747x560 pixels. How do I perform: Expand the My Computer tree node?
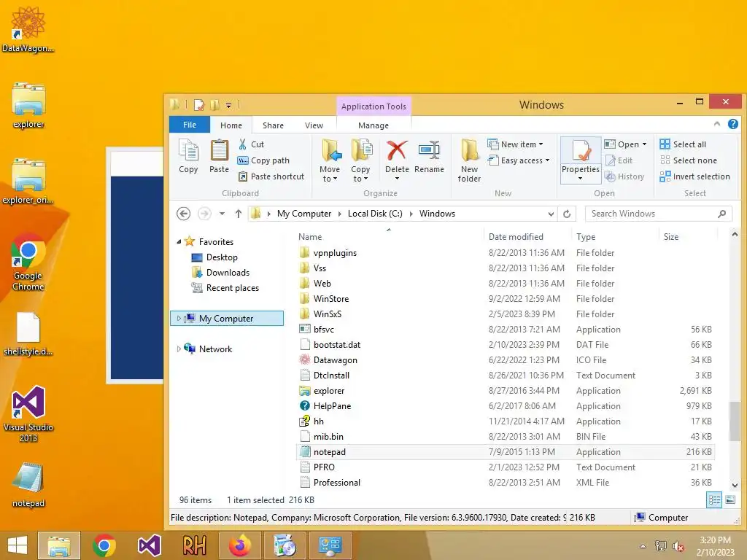(179, 318)
